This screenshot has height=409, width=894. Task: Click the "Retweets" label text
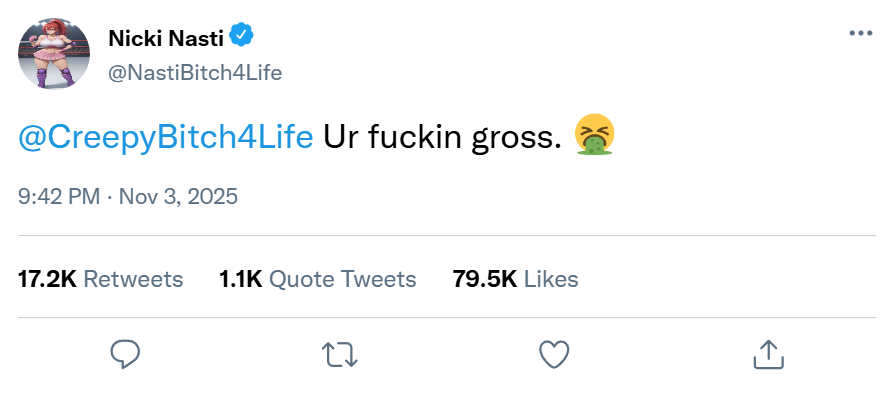click(133, 279)
